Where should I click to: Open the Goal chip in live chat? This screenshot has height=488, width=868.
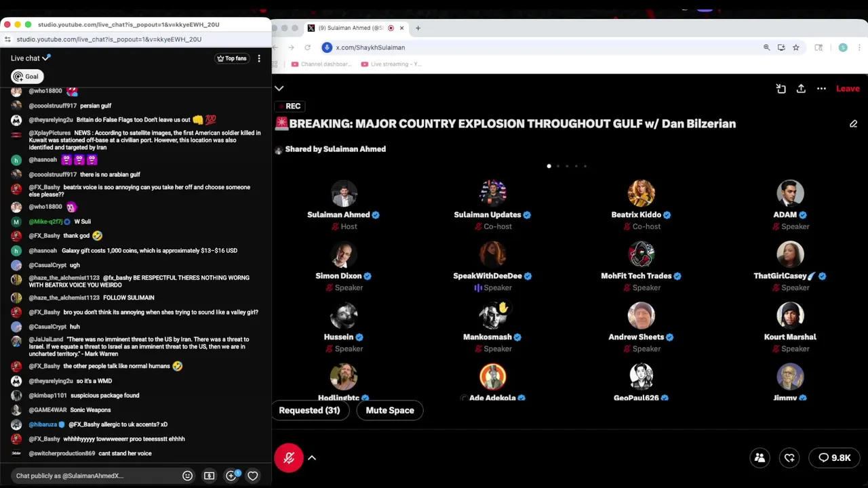pos(27,77)
